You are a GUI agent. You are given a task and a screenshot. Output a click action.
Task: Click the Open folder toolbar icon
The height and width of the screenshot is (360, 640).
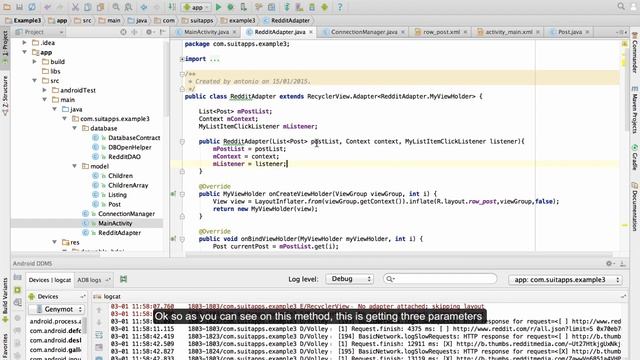pyautogui.click(x=7, y=7)
